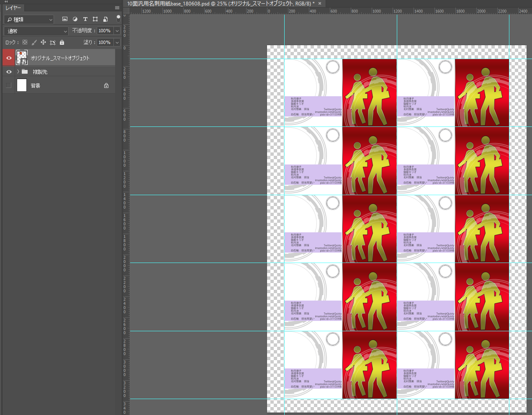
Task: Close the document tab with × button
Action: (320, 3)
